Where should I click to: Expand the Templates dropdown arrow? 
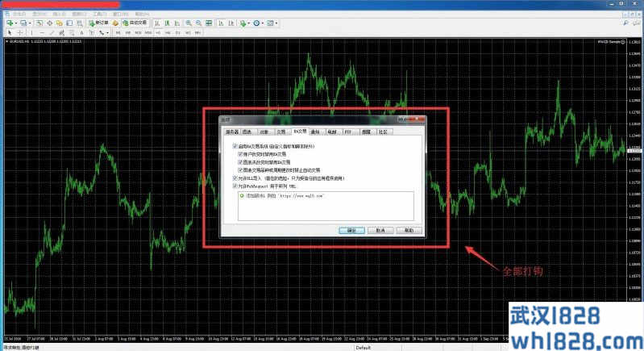[276, 23]
